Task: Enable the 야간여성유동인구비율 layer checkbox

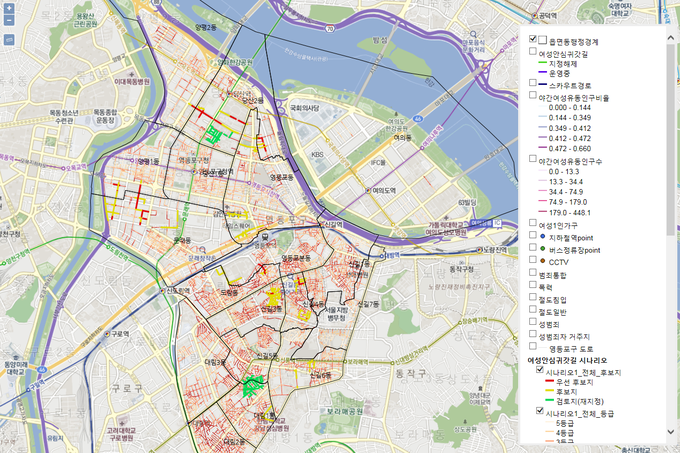Action: [533, 95]
